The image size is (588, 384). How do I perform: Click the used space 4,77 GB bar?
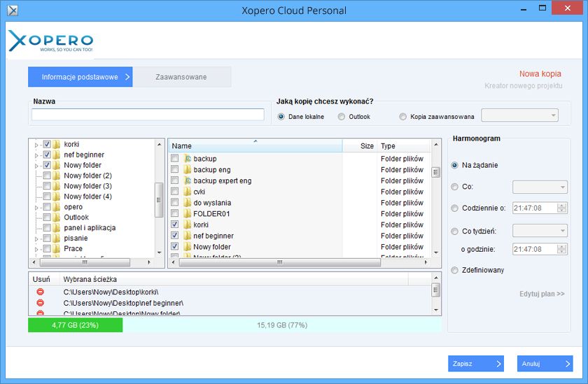click(x=76, y=325)
